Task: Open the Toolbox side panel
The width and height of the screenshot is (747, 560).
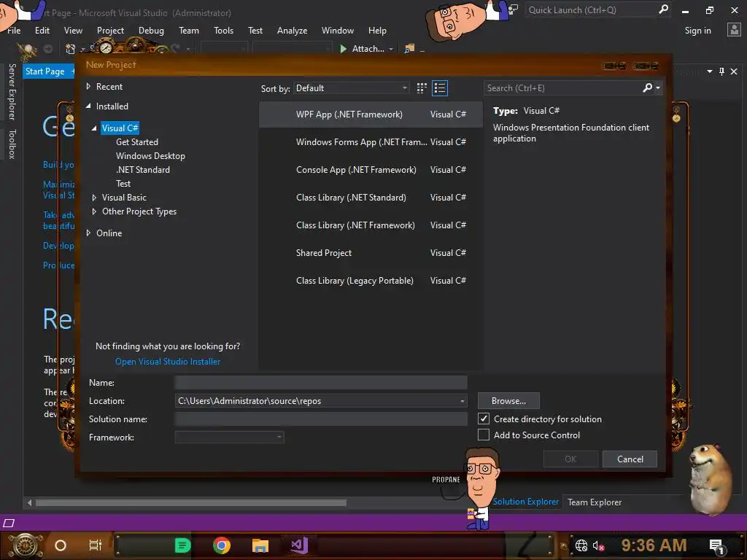Action: (12, 144)
